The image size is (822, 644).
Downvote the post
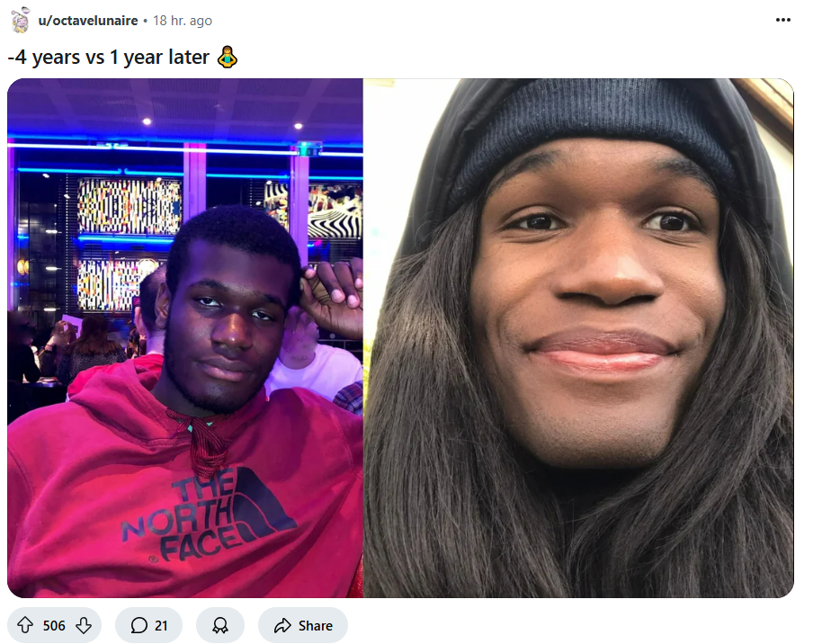[x=84, y=625]
